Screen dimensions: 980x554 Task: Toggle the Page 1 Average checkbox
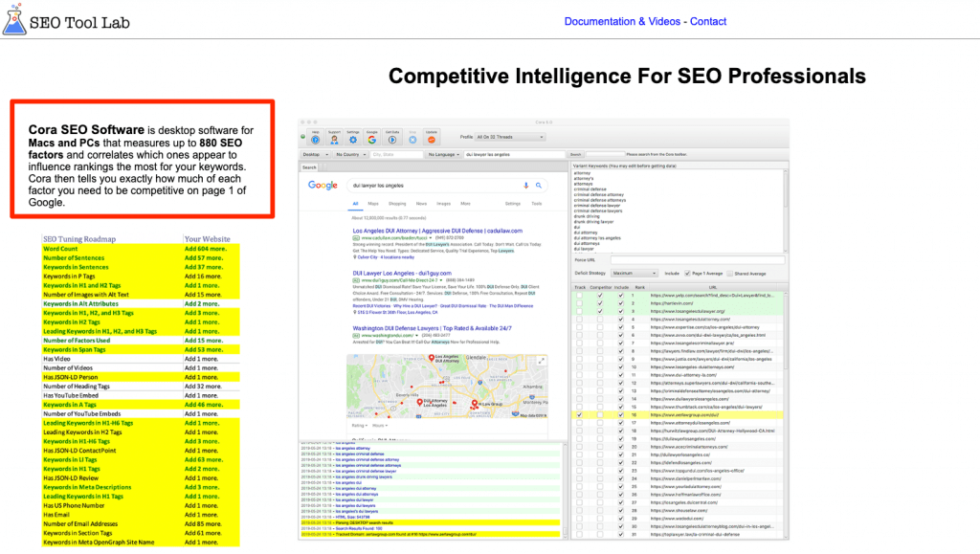[x=687, y=274]
